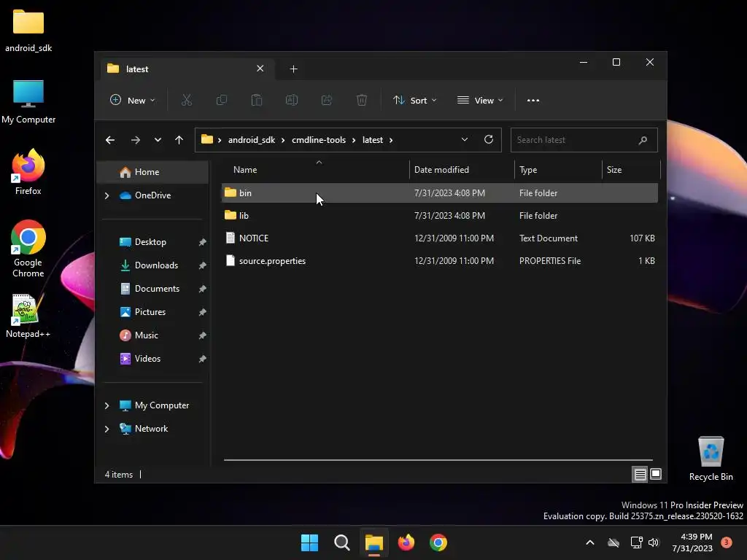The image size is (747, 560).
Task: Open the New item button
Action: click(x=133, y=101)
